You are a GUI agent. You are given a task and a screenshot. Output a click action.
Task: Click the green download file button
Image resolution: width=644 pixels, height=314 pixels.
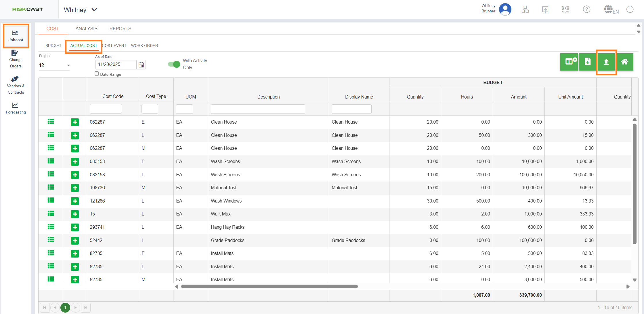coord(587,62)
